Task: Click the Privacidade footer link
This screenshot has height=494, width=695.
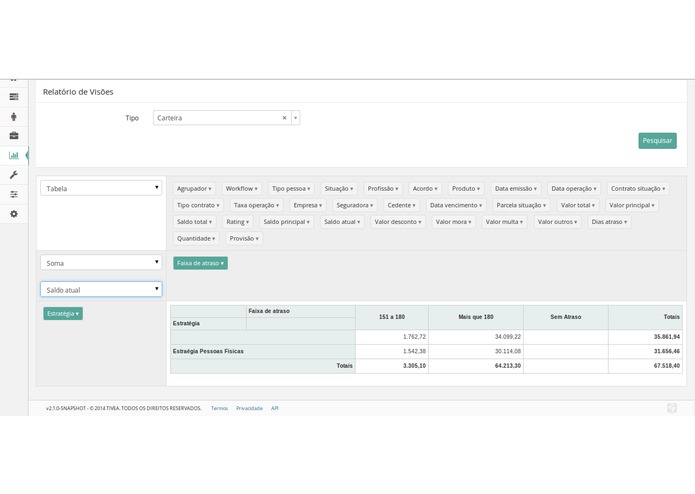Action: pyautogui.click(x=249, y=408)
